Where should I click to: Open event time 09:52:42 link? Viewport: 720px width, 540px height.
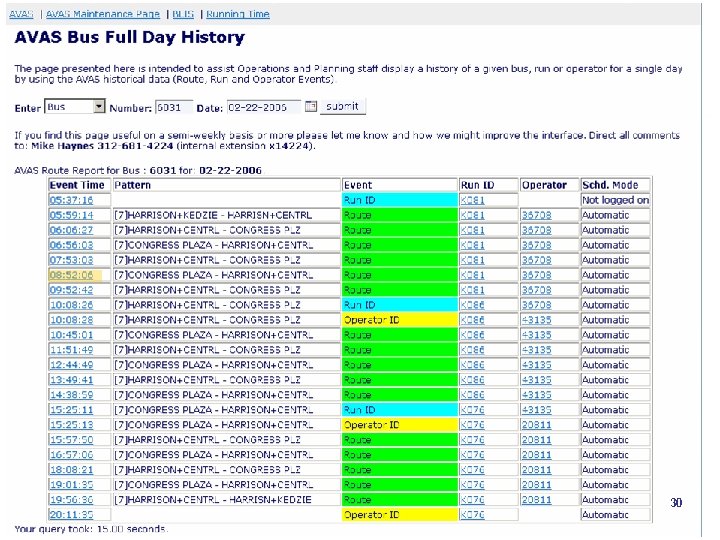(71, 290)
